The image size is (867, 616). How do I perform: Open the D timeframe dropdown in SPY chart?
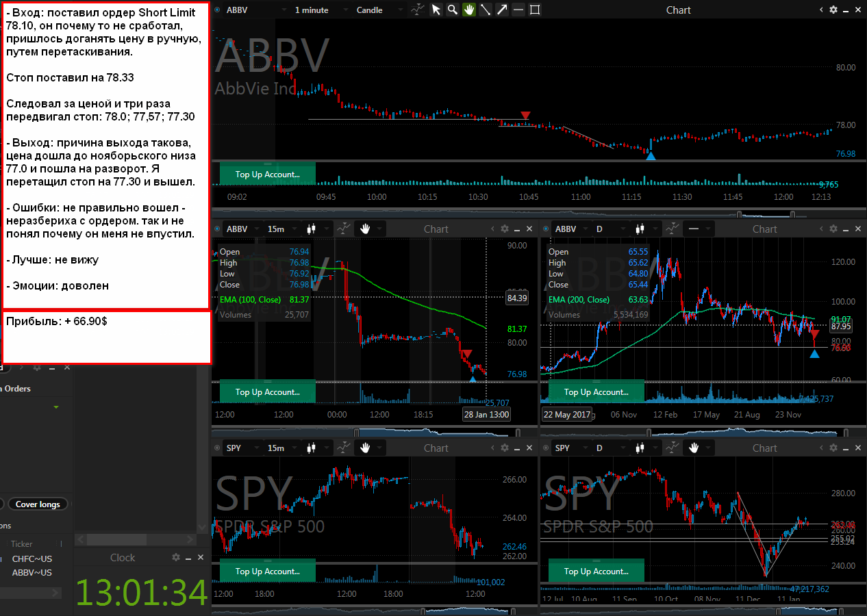(610, 448)
